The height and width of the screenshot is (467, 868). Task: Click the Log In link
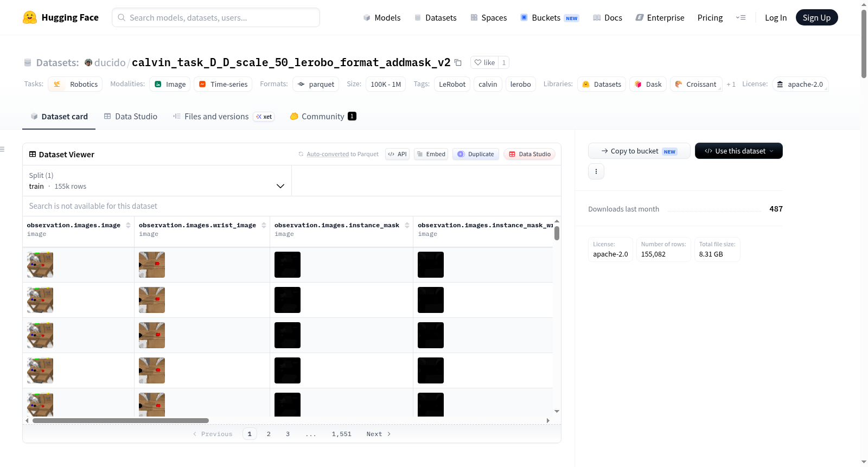776,17
